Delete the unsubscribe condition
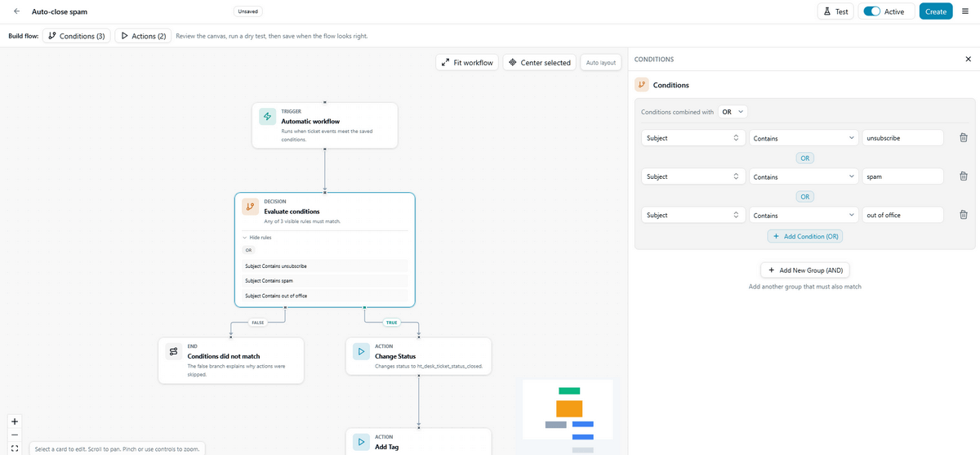Image resolution: width=980 pixels, height=455 pixels. (963, 138)
